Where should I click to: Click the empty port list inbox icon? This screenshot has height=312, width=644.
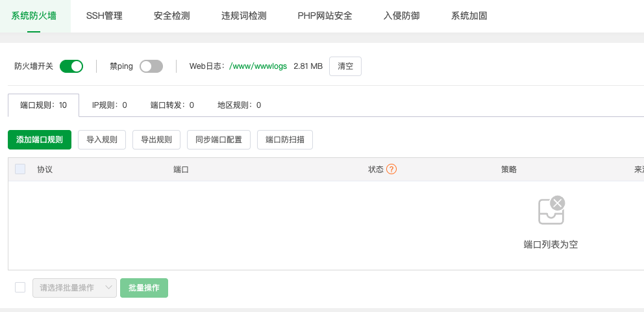point(552,210)
